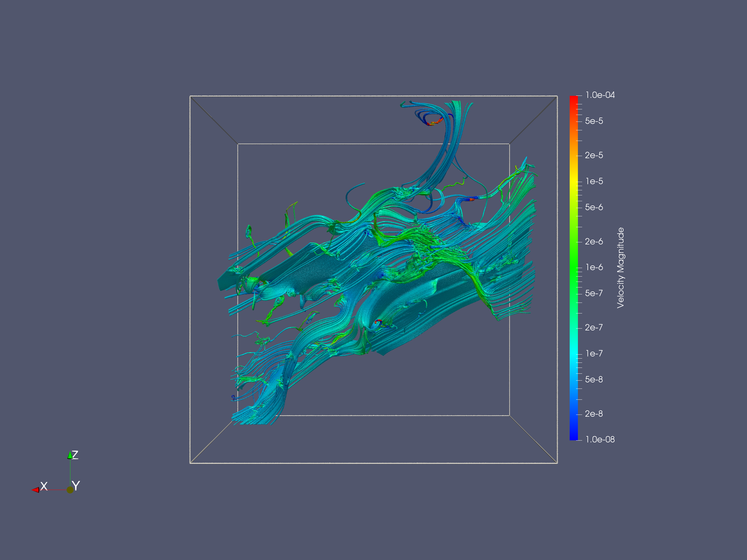
Task: Click the green Z axis arrowhead
Action: click(x=70, y=455)
